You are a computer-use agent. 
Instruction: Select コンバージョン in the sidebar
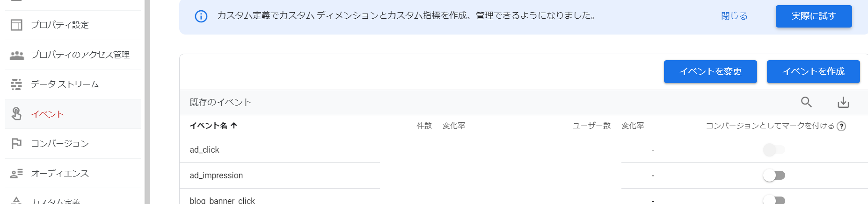click(x=60, y=144)
